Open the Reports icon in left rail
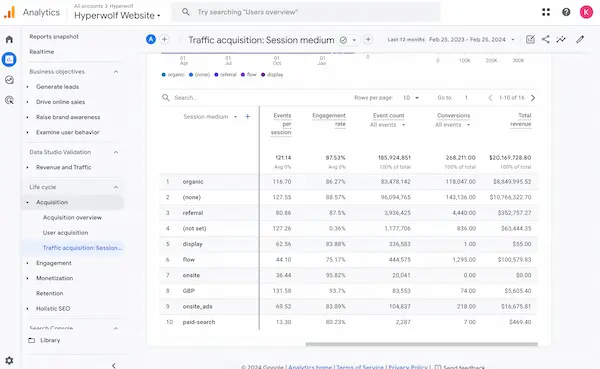Viewport: 600px width, 369px height. pos(9,59)
